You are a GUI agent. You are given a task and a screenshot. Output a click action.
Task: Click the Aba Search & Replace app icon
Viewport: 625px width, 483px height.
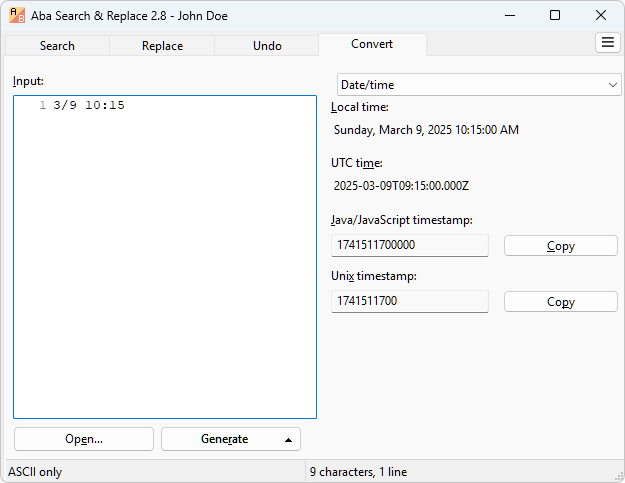pyautogui.click(x=17, y=16)
